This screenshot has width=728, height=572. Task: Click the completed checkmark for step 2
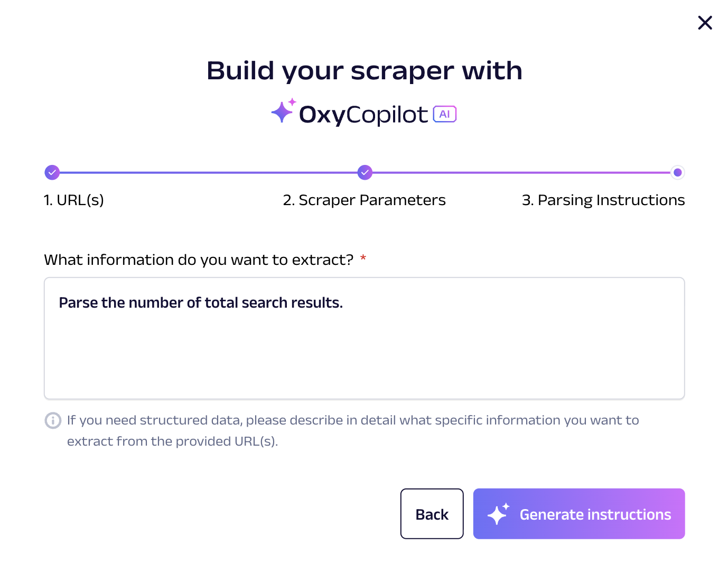tap(365, 172)
